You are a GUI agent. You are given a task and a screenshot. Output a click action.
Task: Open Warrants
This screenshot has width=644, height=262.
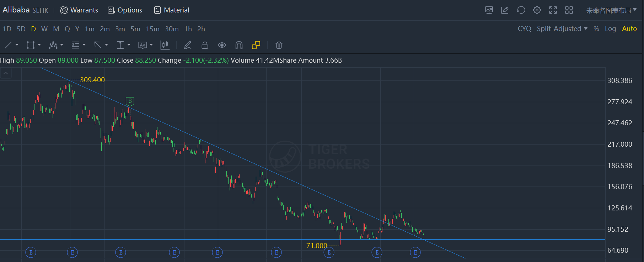pos(79,10)
